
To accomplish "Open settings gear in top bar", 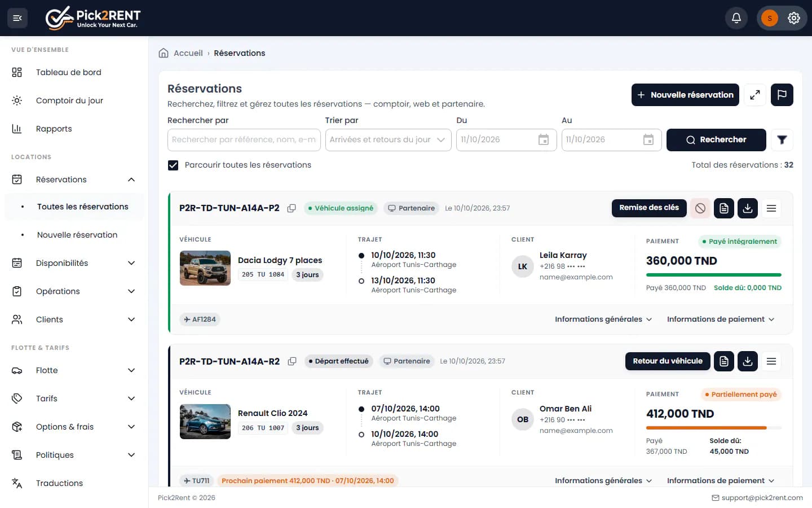I will (794, 18).
